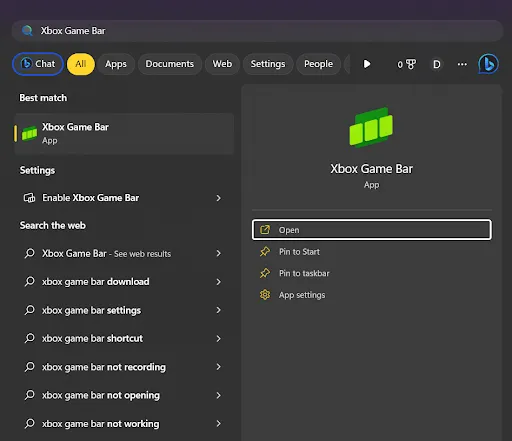The height and width of the screenshot is (441, 512).
Task: Click search icon beside See web results
Action: tap(29, 254)
